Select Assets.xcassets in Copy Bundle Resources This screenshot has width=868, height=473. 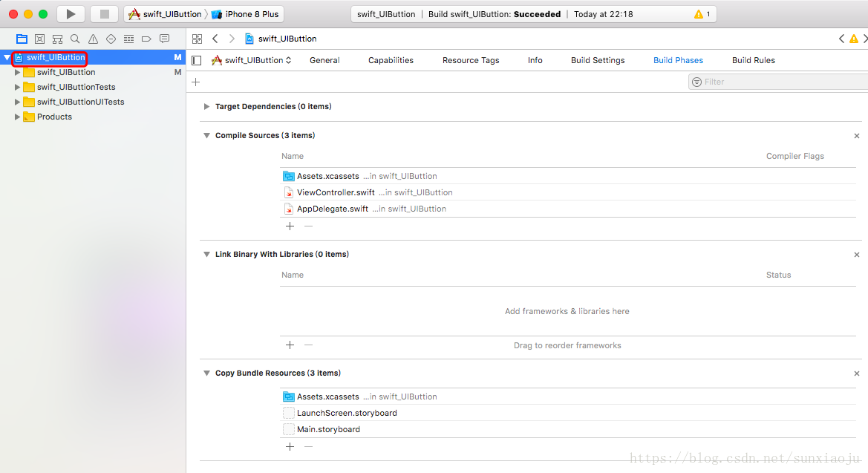click(568, 397)
